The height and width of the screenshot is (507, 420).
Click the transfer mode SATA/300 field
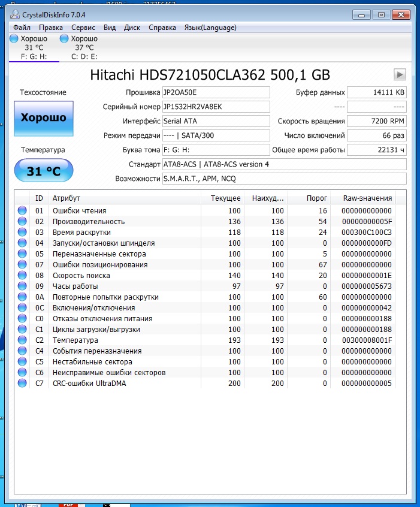pyautogui.click(x=216, y=135)
